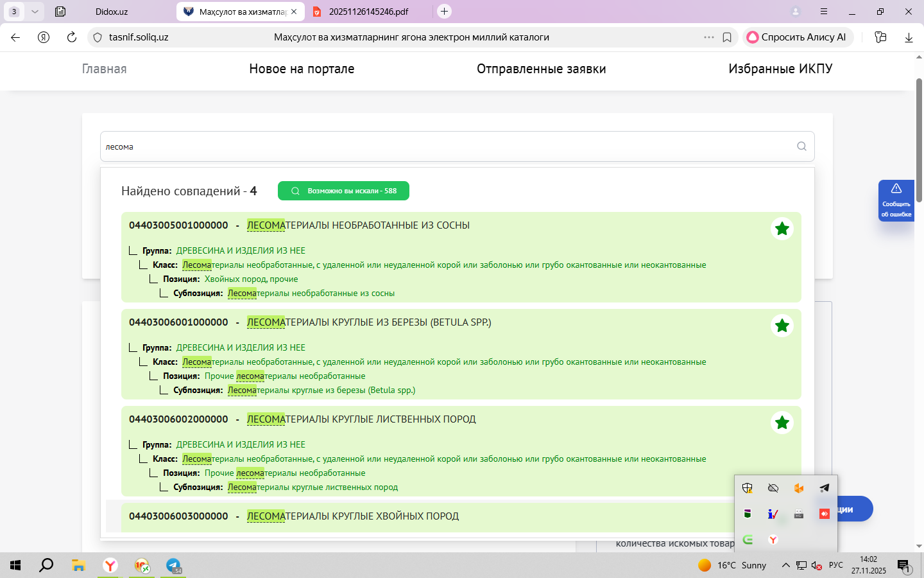This screenshot has width=924, height=578.
Task: Open the Yandex Browser tray icon
Action: [x=773, y=539]
